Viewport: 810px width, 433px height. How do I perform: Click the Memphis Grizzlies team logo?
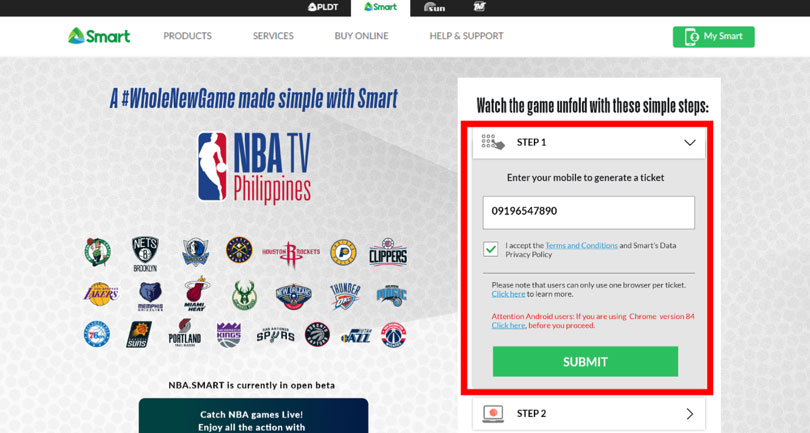(150, 296)
